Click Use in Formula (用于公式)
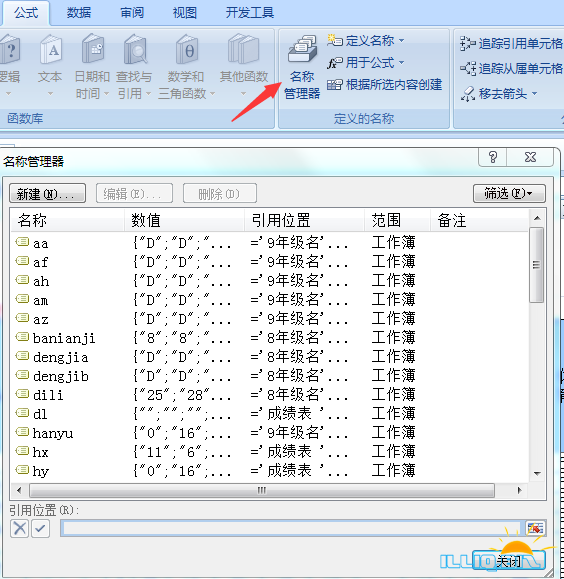The height and width of the screenshot is (579, 564). (366, 63)
